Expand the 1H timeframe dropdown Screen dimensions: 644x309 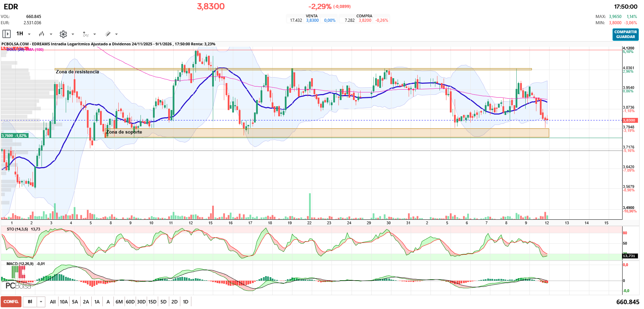pyautogui.click(x=29, y=34)
